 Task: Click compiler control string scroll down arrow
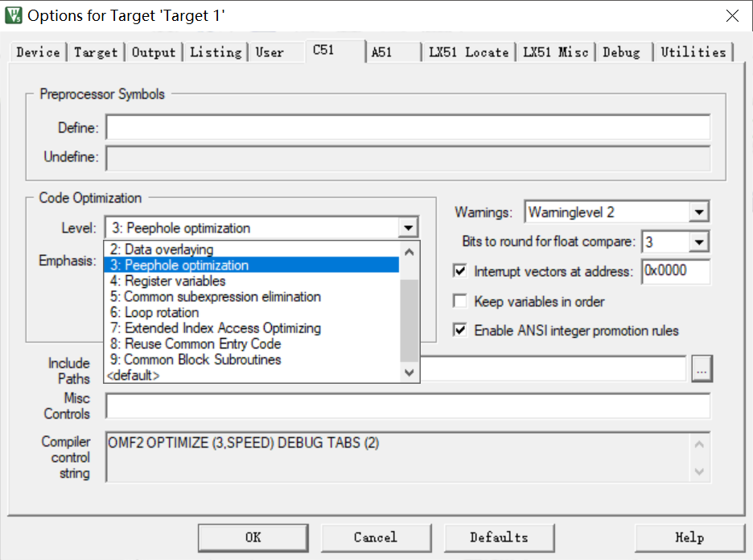pyautogui.click(x=700, y=471)
